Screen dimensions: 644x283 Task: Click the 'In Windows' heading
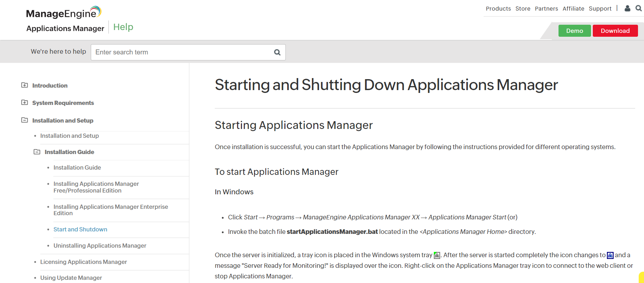point(234,192)
